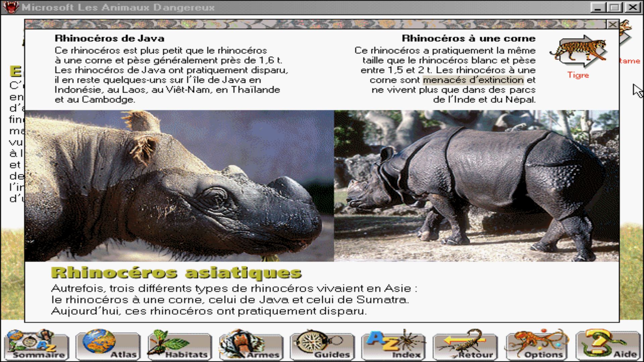Open the Atlas globe button
Screen dimensions: 644x362
[108, 345]
